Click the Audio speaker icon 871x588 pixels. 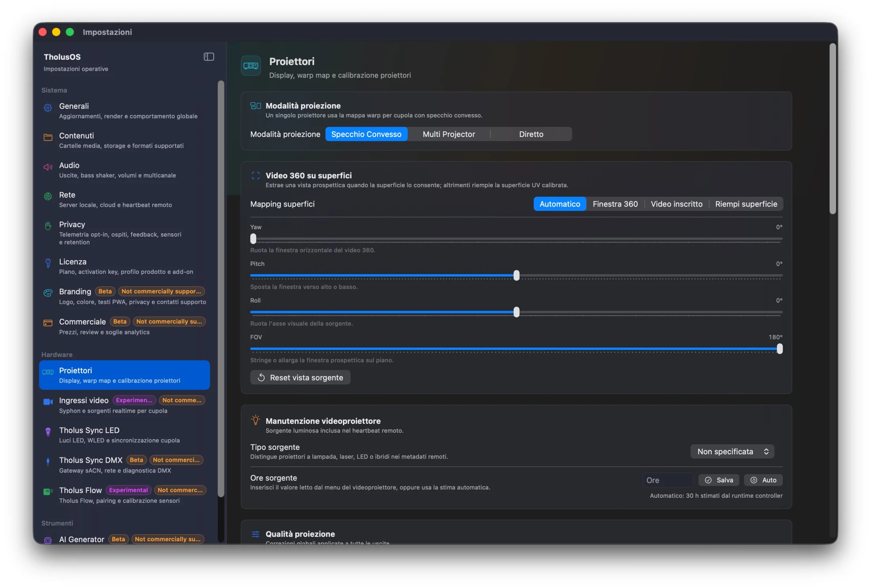coord(48,167)
